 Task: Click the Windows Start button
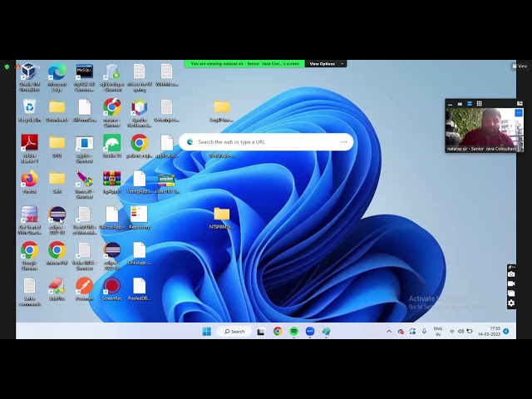point(206,331)
